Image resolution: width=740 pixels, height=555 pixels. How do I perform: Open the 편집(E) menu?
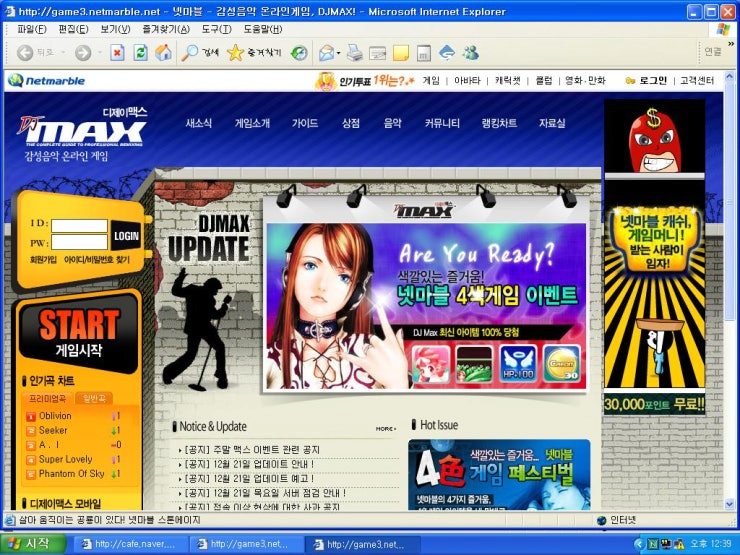(73, 29)
